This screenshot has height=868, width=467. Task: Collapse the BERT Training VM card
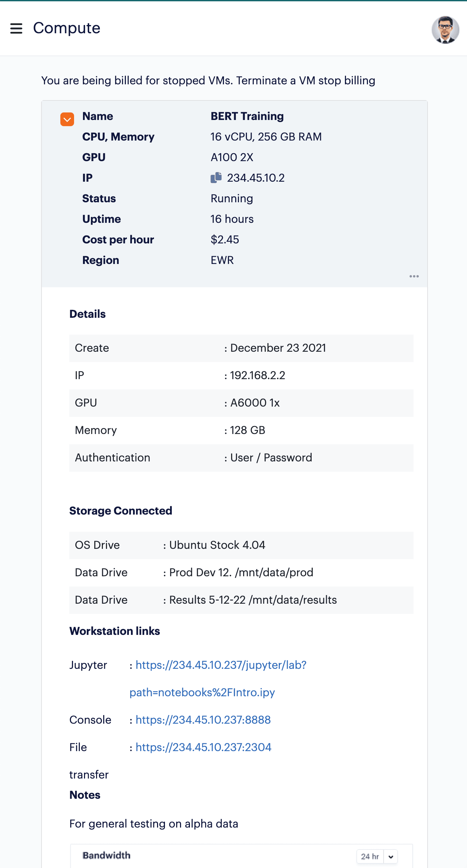point(67,119)
